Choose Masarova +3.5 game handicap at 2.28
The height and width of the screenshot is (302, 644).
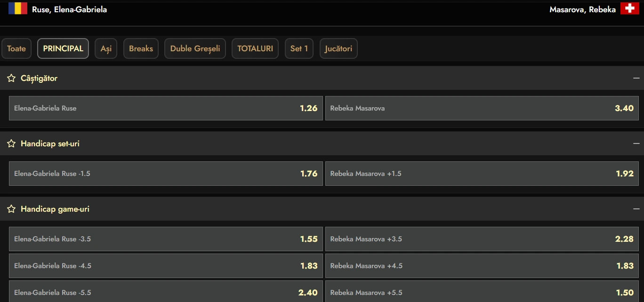click(x=482, y=239)
